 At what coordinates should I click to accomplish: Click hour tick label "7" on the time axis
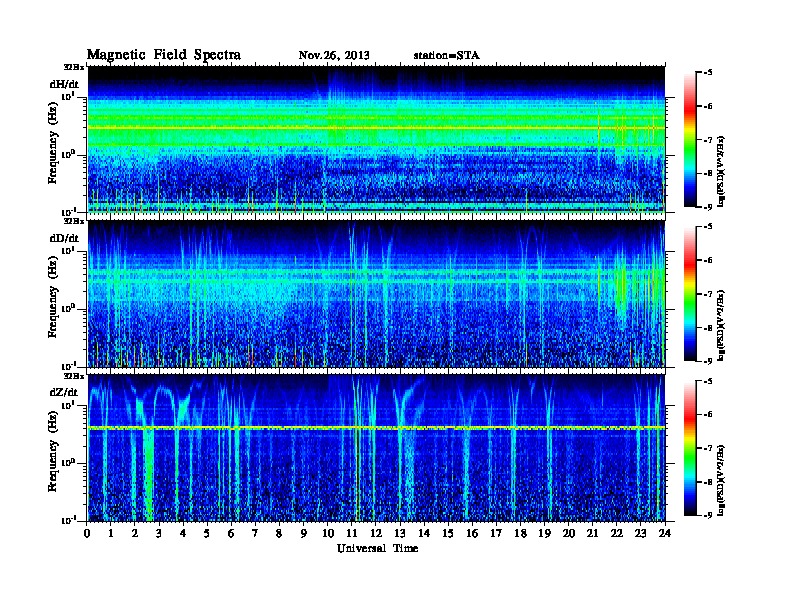click(256, 533)
